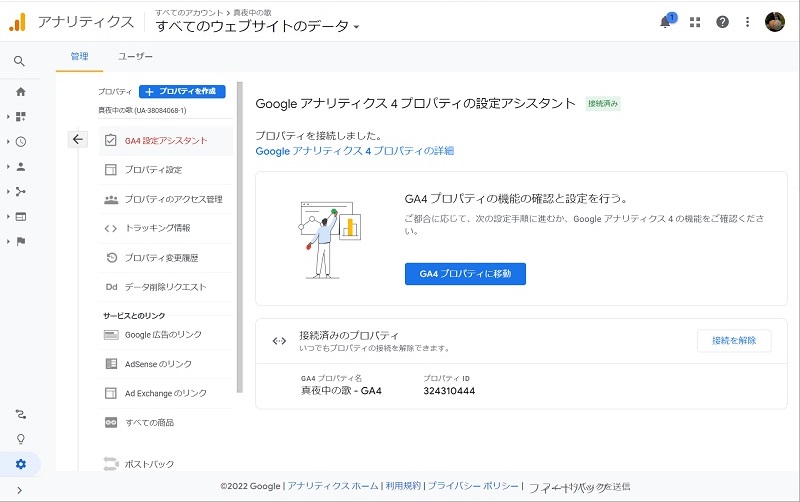Open the help question mark icon
Screen dimensions: 800x502
(722, 22)
